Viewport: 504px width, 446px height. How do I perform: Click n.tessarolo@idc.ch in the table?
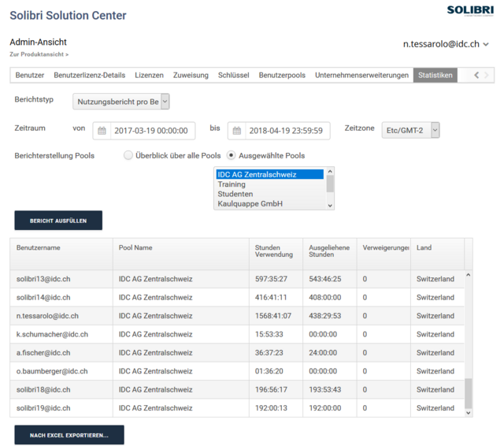[47, 316]
